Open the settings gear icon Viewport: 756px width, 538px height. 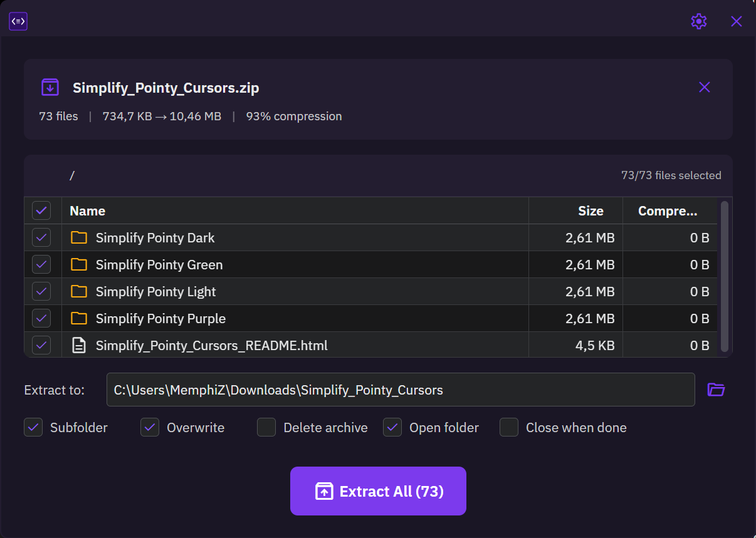[x=698, y=21]
